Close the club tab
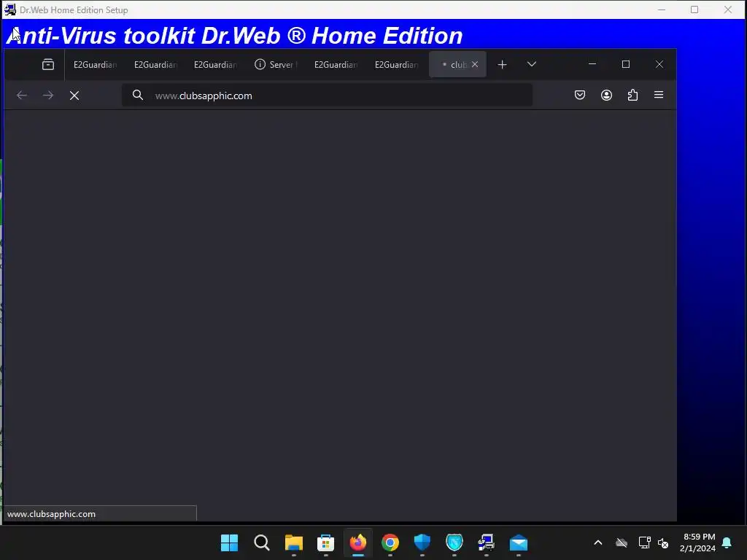Viewport: 747px width, 560px height. pyautogui.click(x=475, y=64)
